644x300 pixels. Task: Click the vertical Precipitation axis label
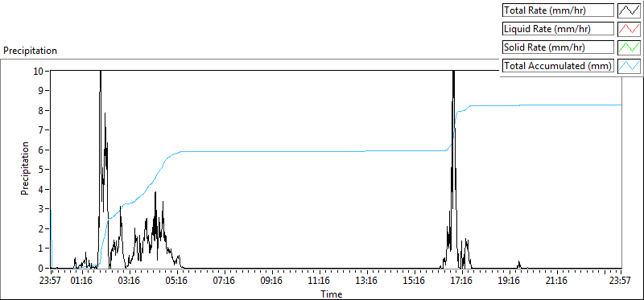click(x=25, y=168)
